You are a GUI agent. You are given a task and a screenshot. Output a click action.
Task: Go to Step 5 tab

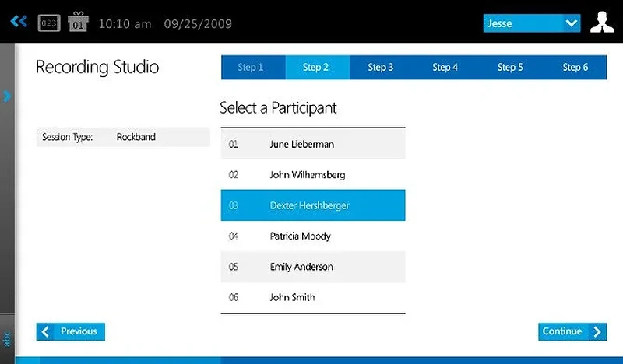tap(510, 68)
